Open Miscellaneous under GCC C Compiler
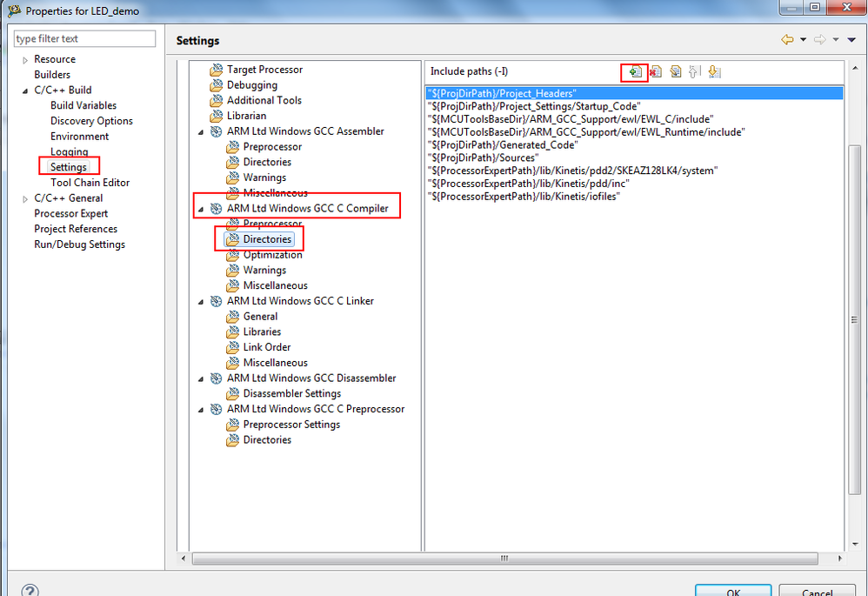Viewport: 868px width, 596px height. (275, 285)
